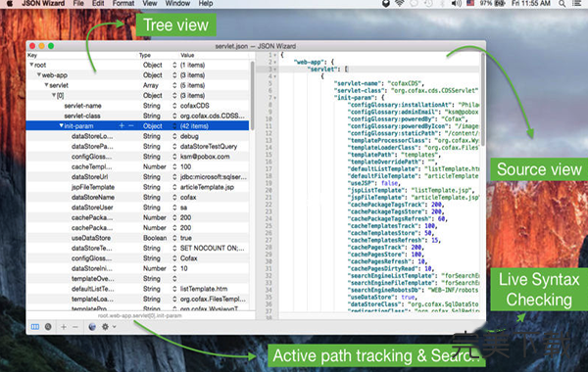Click the volume icon in menu bar

pyautogui.click(x=456, y=3)
